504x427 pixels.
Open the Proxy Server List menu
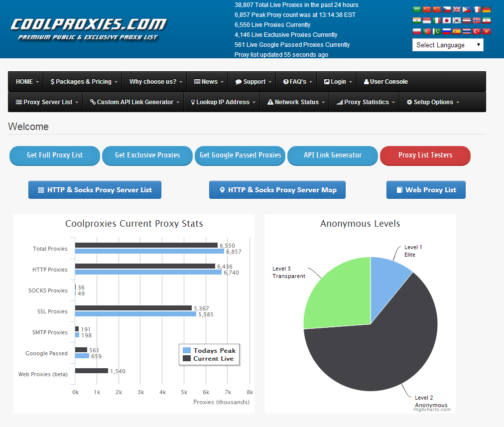click(47, 102)
